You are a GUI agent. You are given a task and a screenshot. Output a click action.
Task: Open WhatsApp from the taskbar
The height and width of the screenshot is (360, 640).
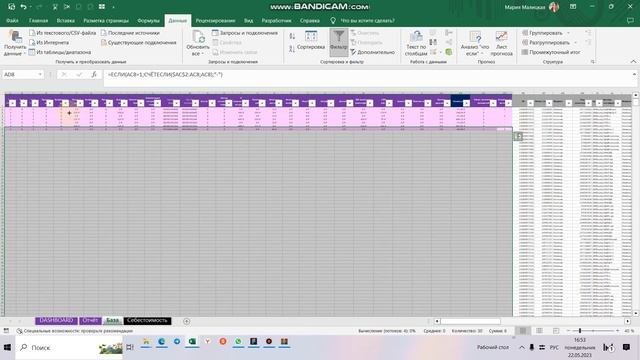click(x=238, y=342)
